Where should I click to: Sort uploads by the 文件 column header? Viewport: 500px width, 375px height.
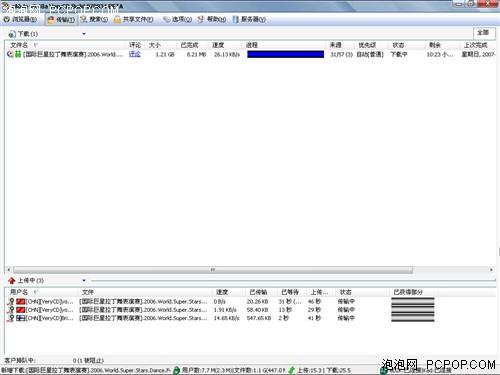click(88, 292)
